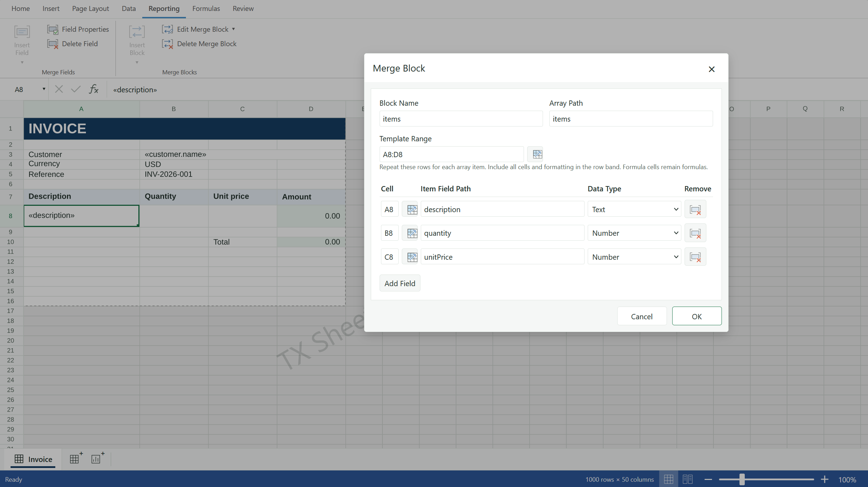Screen dimensions: 868x487
Task: Zoom in with the plus icon
Action: [x=824, y=479]
